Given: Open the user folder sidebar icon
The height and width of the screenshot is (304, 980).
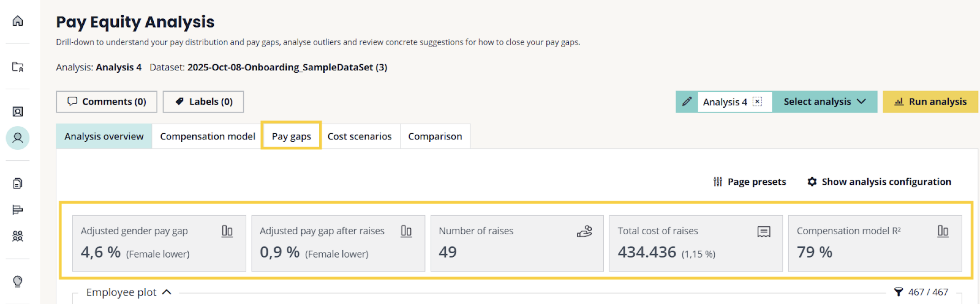Looking at the screenshot, I should pyautogui.click(x=17, y=67).
